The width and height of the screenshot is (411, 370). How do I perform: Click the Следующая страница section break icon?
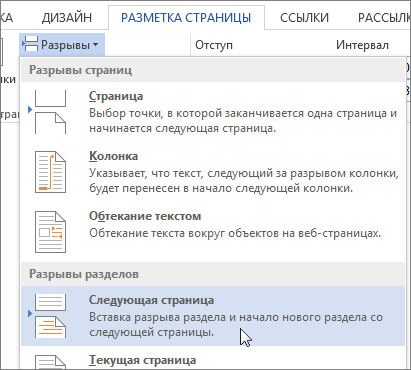coord(50,316)
